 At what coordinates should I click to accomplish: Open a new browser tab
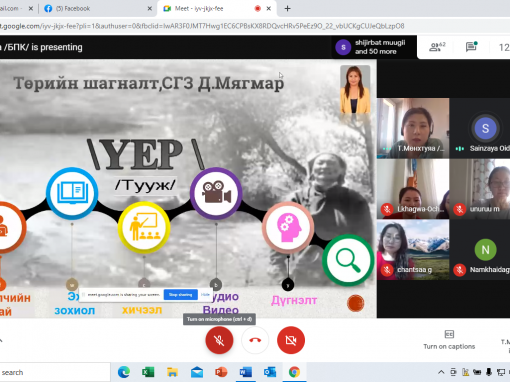tap(287, 8)
